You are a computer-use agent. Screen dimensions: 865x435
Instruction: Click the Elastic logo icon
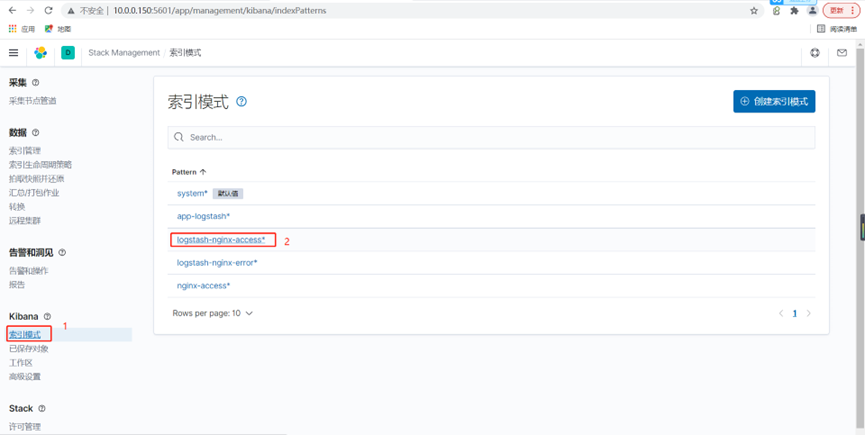(40, 53)
